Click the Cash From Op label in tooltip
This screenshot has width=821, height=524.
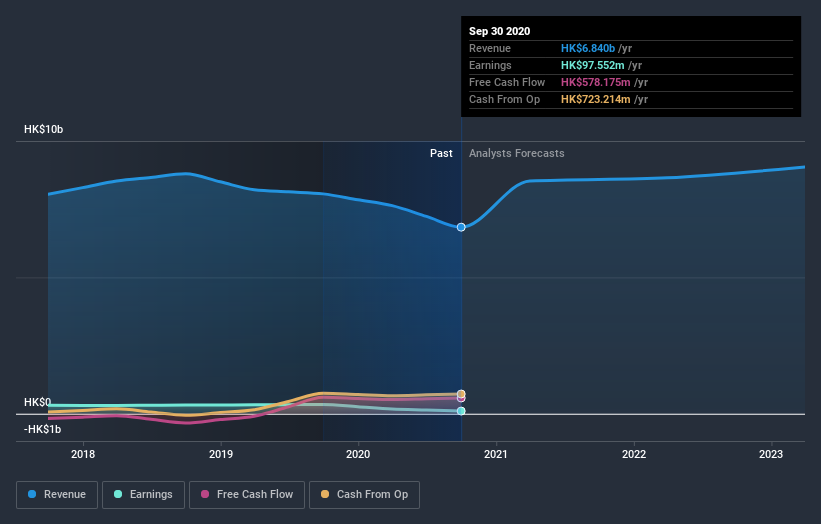click(504, 99)
